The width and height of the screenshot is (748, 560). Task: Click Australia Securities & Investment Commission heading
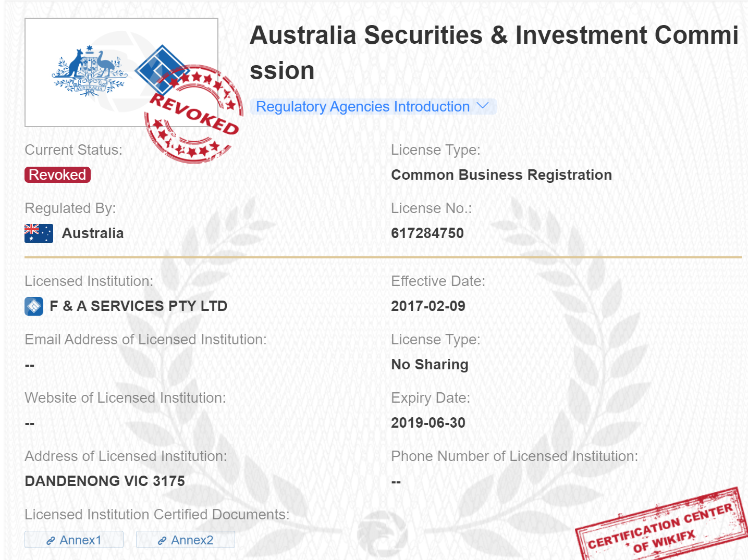coord(493,52)
